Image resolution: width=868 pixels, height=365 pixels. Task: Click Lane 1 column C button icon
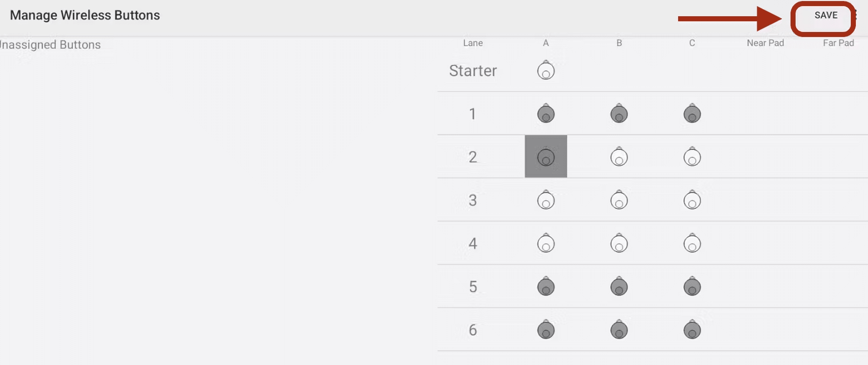(692, 114)
